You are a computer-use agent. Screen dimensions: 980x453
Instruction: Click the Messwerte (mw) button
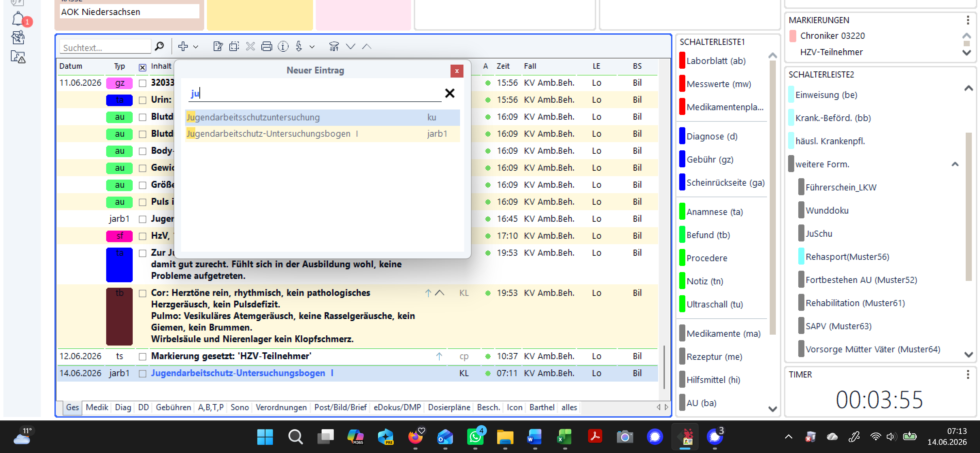click(715, 84)
